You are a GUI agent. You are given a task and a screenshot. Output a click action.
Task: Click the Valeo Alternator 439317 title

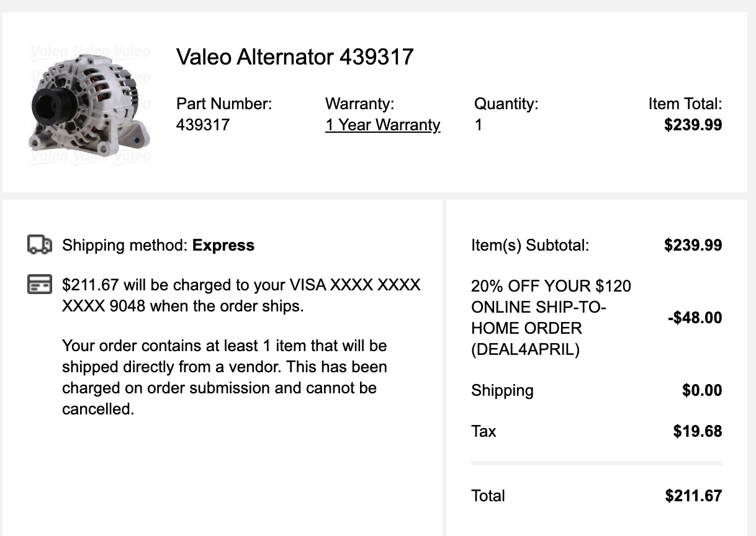pyautogui.click(x=295, y=57)
